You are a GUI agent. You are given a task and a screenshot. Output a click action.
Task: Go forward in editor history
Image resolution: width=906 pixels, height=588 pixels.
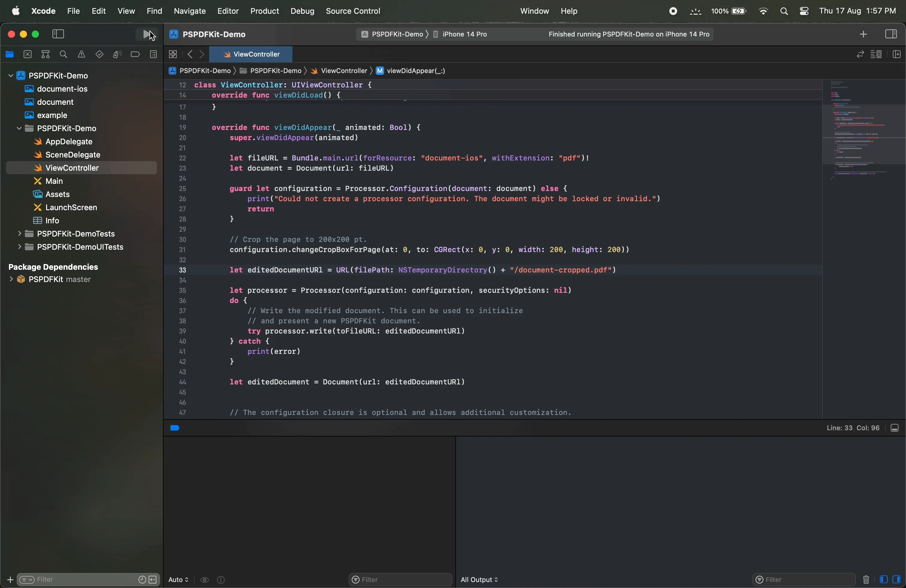(202, 54)
